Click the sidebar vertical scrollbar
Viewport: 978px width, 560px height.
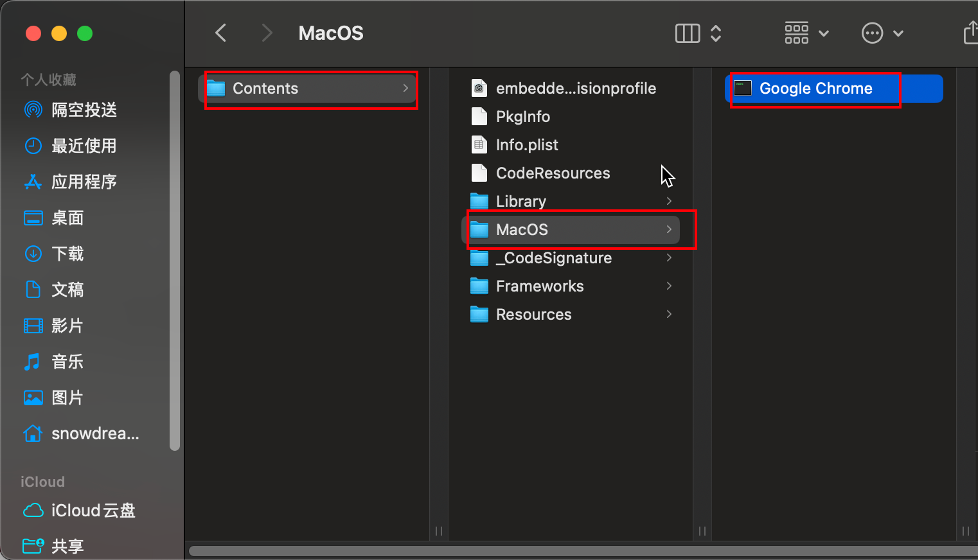pos(174,257)
